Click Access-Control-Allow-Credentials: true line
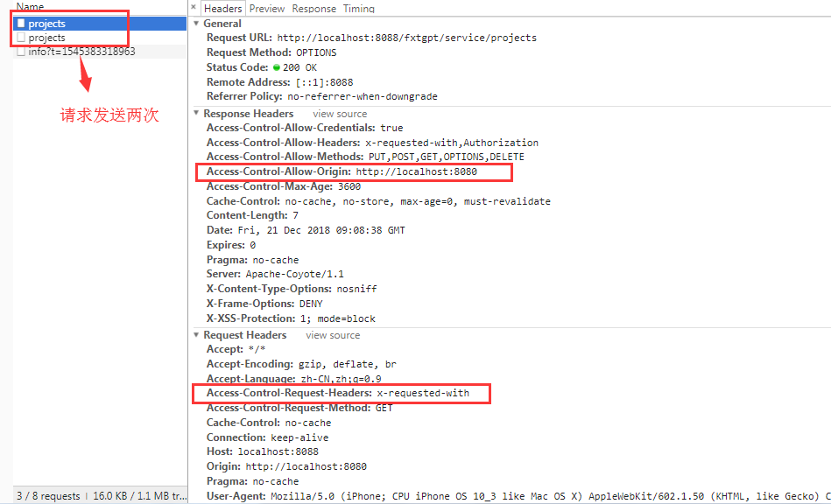 305,128
